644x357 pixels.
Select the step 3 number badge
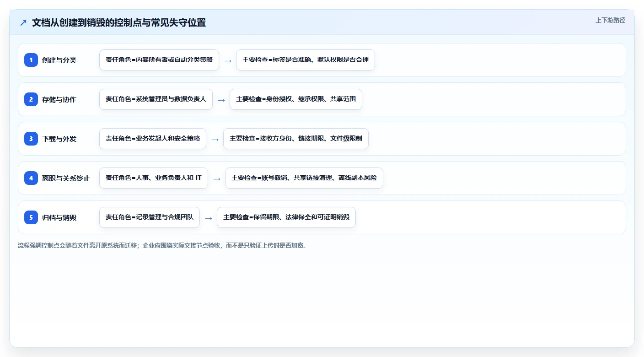(x=31, y=139)
